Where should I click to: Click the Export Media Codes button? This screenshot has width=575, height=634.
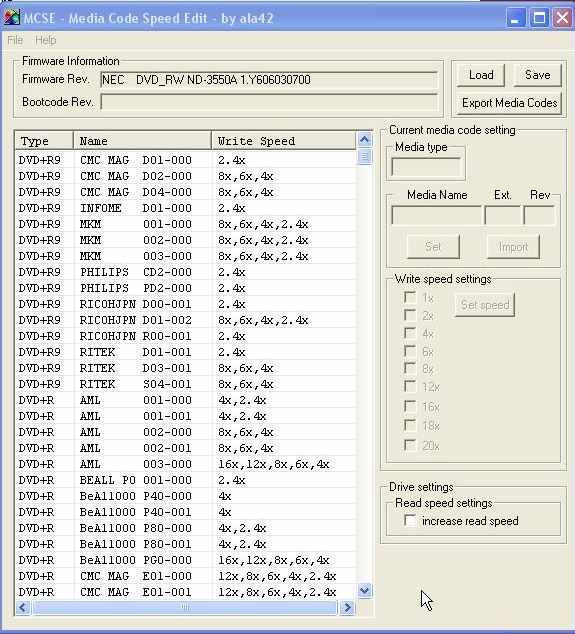(509, 103)
